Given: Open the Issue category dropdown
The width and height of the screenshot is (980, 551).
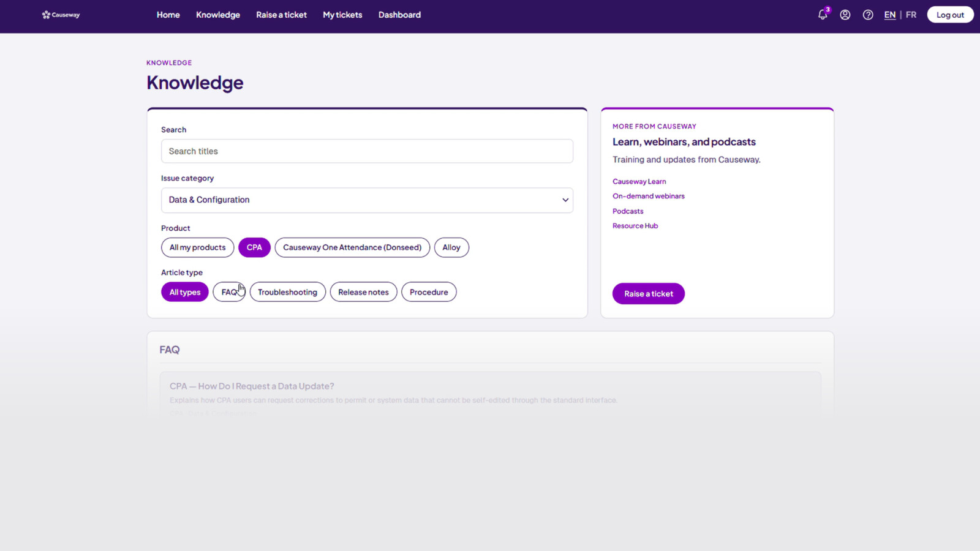Looking at the screenshot, I should point(367,200).
